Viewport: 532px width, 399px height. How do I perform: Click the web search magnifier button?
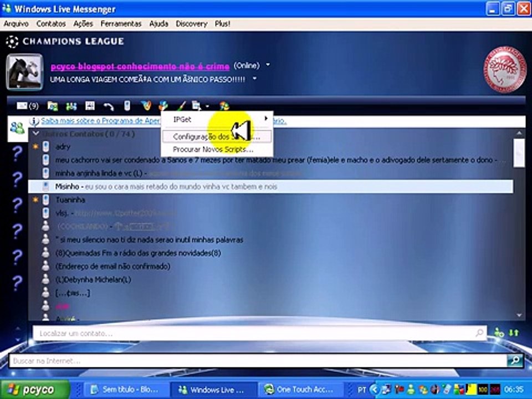click(x=515, y=360)
